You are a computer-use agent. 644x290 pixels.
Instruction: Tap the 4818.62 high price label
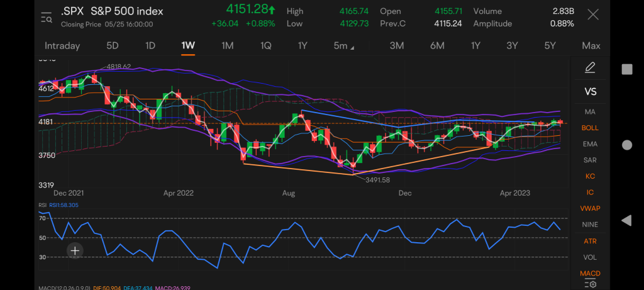(119, 66)
